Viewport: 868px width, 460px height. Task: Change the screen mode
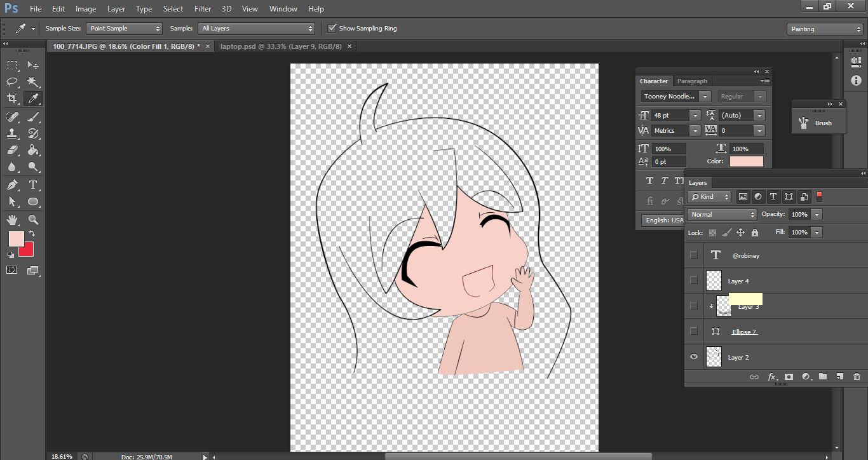(x=33, y=270)
